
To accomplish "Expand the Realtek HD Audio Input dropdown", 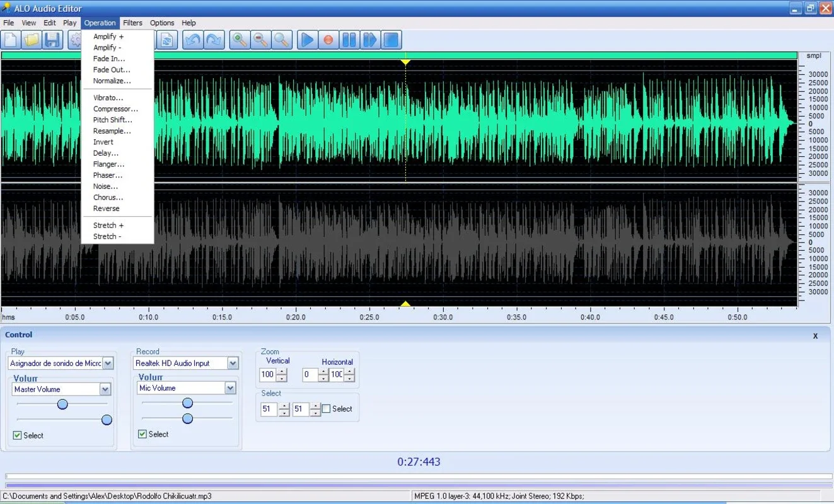I will click(x=233, y=364).
